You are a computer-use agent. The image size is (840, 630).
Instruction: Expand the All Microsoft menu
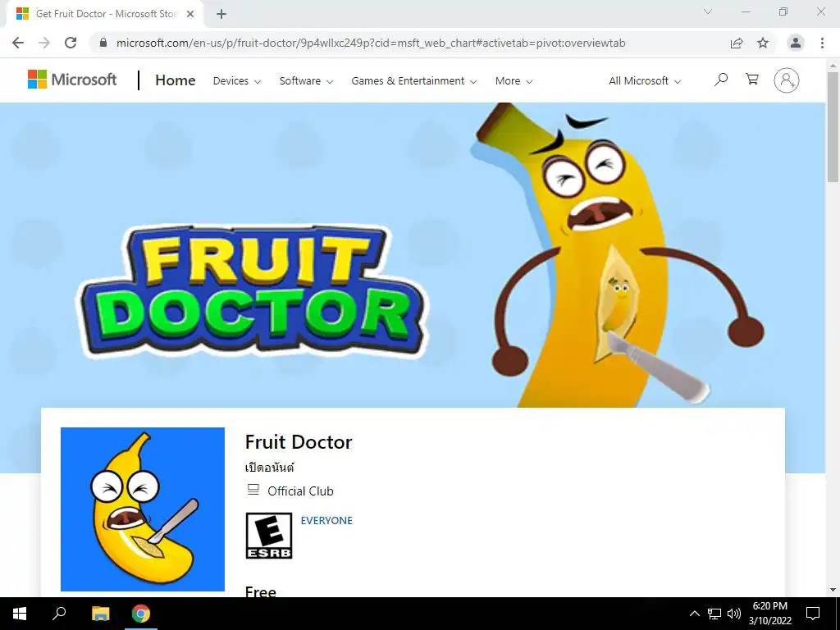click(645, 81)
